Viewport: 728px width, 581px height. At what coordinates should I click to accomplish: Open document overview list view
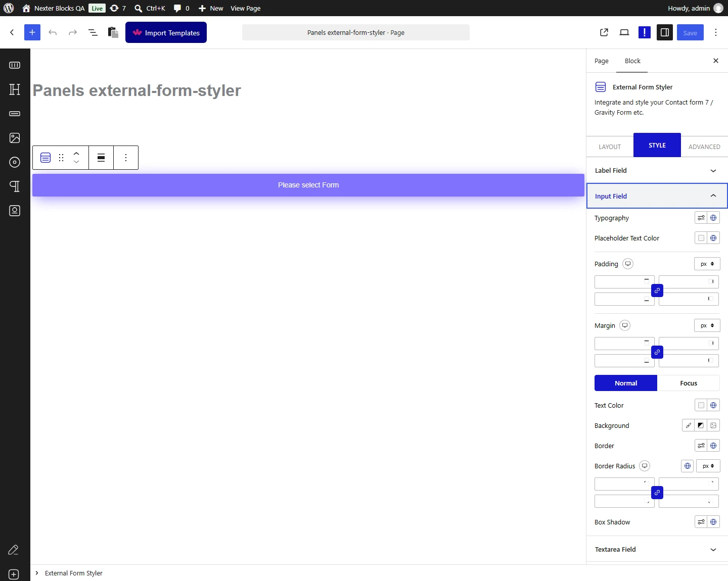[93, 32]
